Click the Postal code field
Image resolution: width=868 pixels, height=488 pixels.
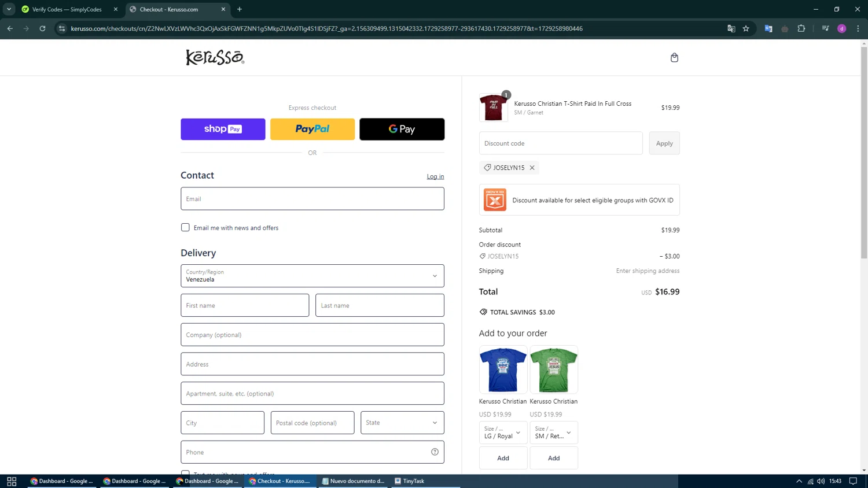[312, 423]
